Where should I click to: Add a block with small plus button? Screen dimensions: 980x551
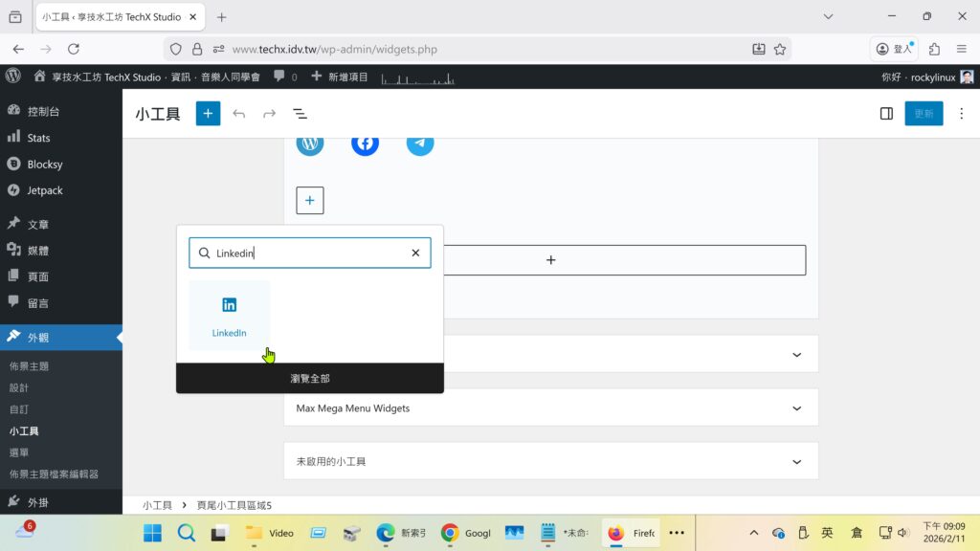coord(310,201)
